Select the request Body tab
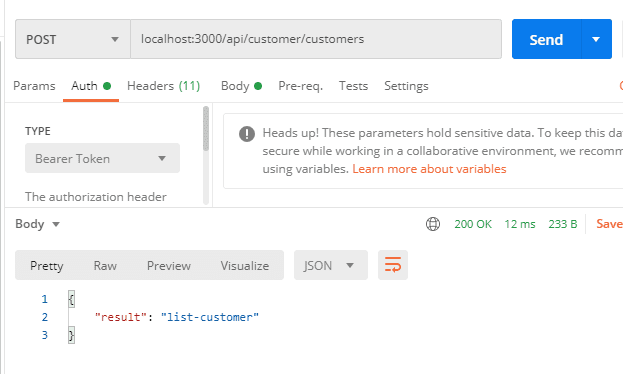 [x=241, y=86]
